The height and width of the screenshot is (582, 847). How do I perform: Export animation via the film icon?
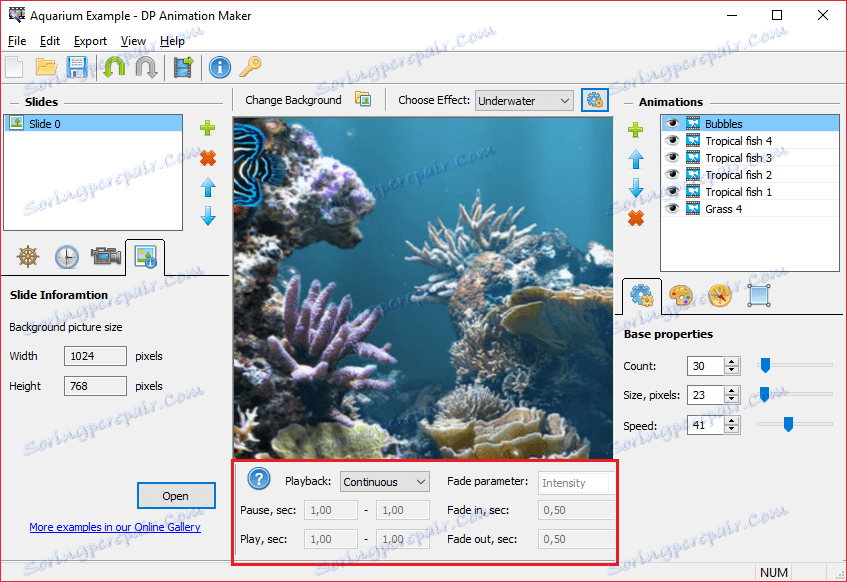coord(183,68)
